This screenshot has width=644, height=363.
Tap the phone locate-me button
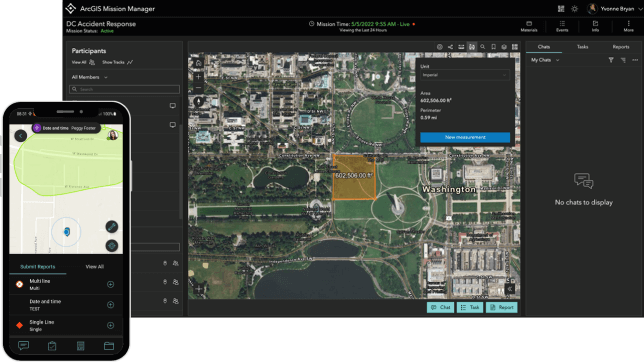[112, 246]
